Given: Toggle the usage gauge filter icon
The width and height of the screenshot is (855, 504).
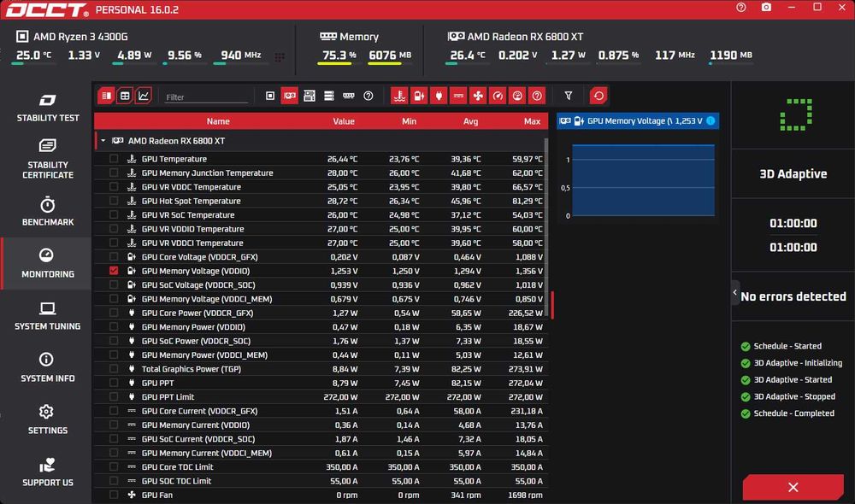Looking at the screenshot, I should (517, 96).
